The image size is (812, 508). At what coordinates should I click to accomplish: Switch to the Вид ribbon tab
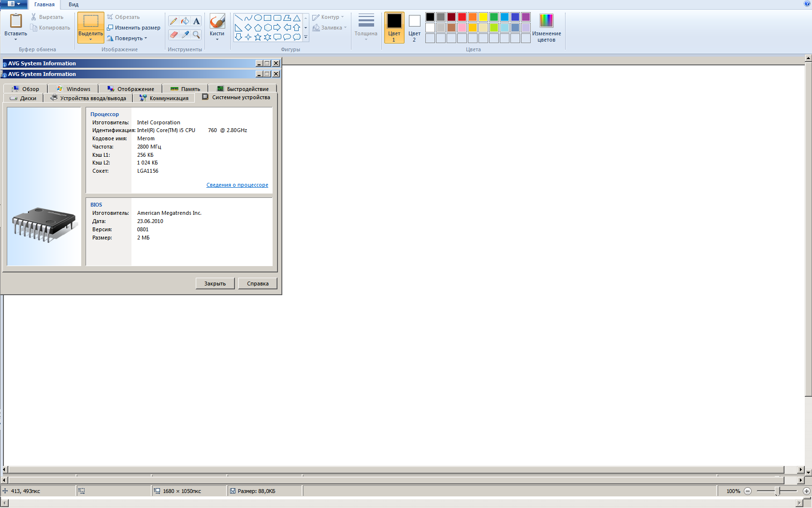pos(73,4)
